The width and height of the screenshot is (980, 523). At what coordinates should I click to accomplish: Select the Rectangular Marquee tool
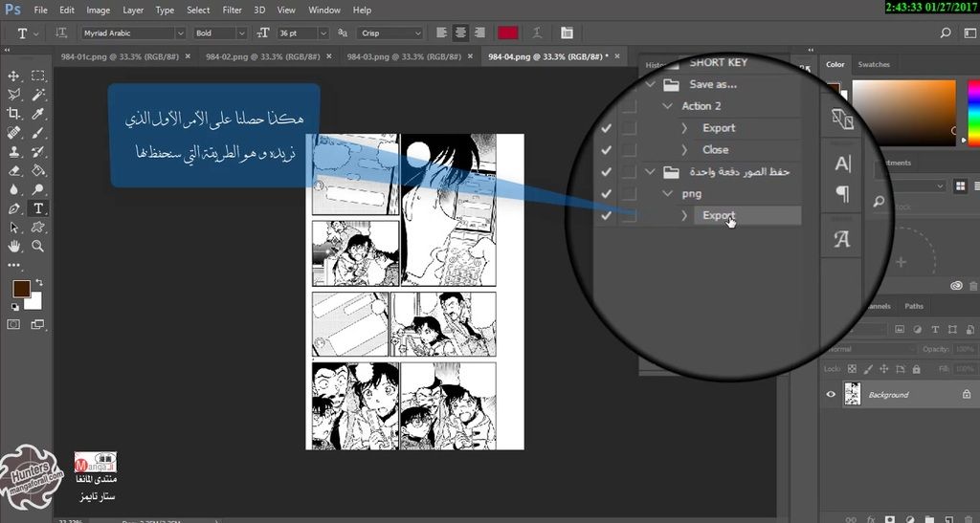(x=38, y=76)
